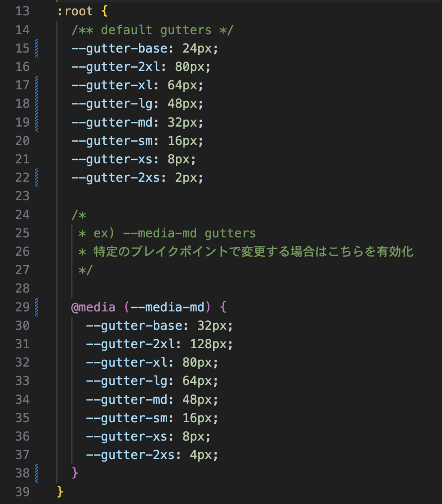Click the blue change marker beside line 38

37,473
